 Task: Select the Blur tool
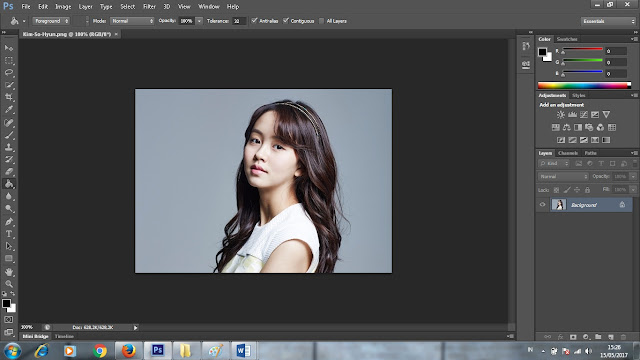pos(9,196)
